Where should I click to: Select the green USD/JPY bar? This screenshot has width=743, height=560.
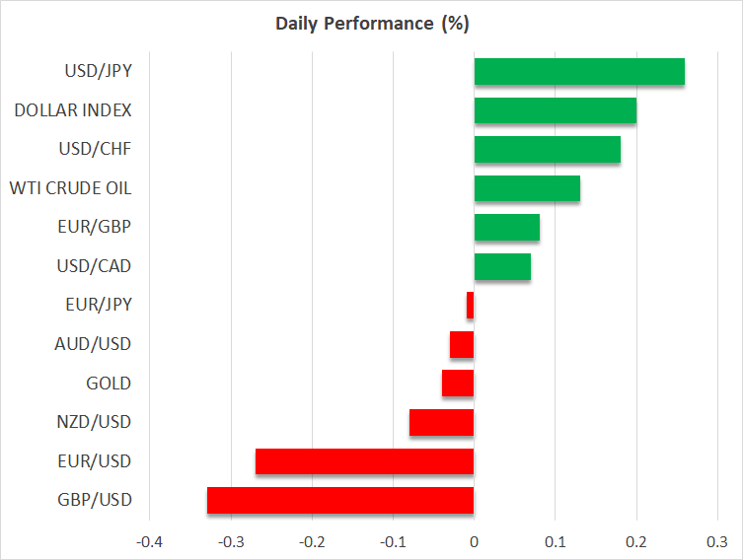[579, 72]
